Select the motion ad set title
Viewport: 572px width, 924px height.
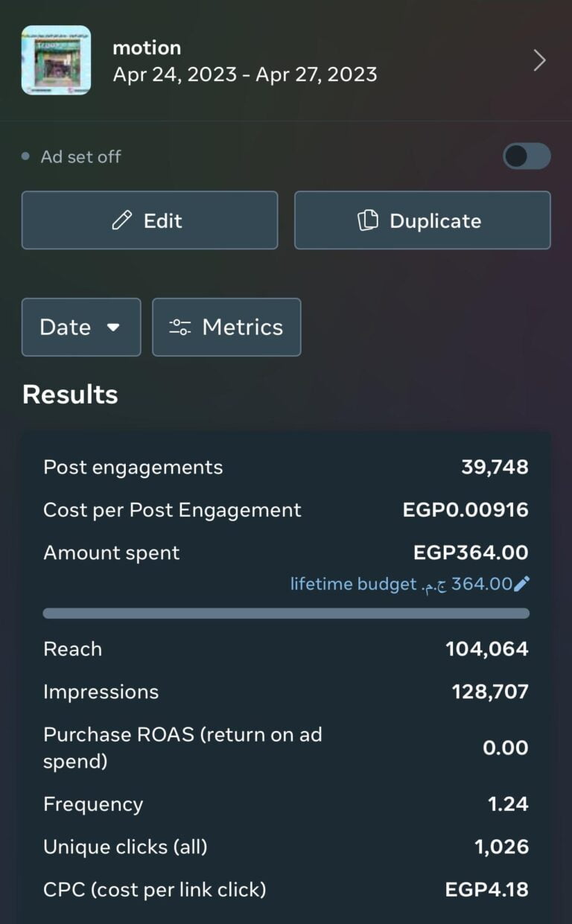coord(147,48)
